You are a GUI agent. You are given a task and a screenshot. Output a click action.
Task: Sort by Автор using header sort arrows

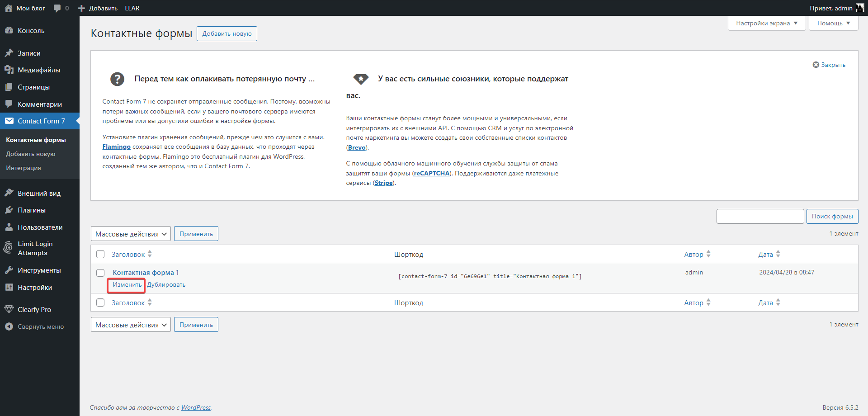click(708, 254)
